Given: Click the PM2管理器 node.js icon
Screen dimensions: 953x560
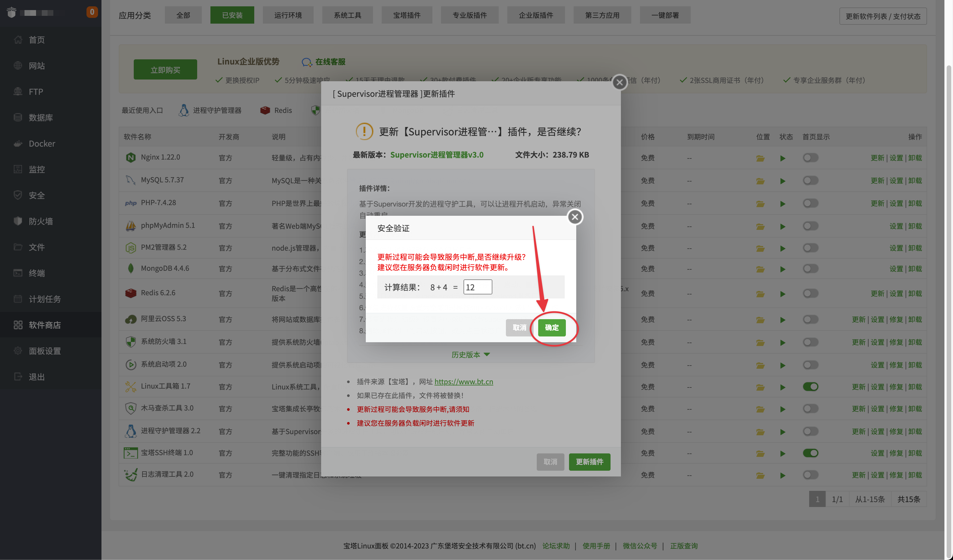Looking at the screenshot, I should point(131,248).
